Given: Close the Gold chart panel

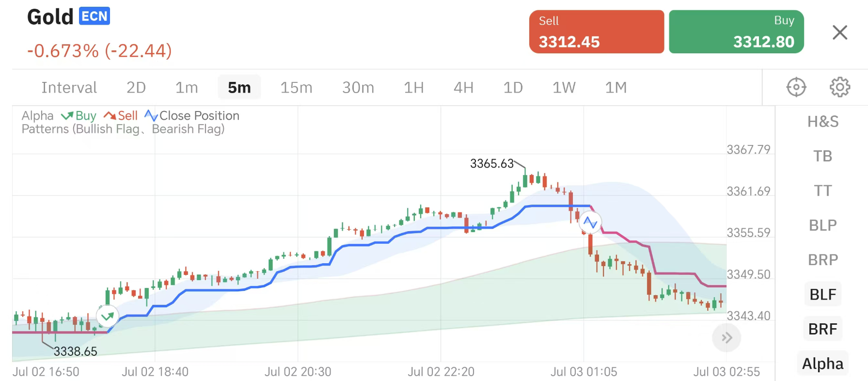Looking at the screenshot, I should (x=839, y=32).
